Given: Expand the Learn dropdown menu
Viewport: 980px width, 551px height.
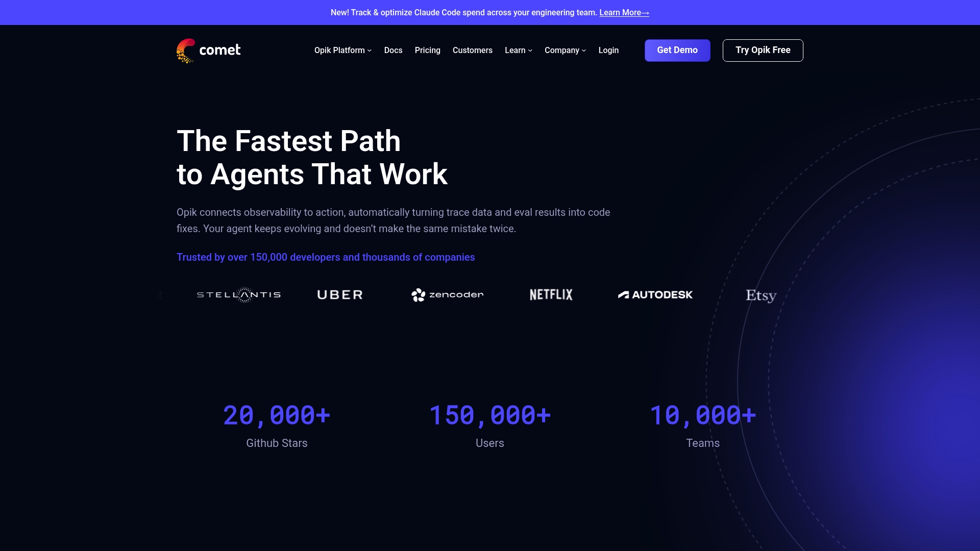Looking at the screenshot, I should [519, 51].
